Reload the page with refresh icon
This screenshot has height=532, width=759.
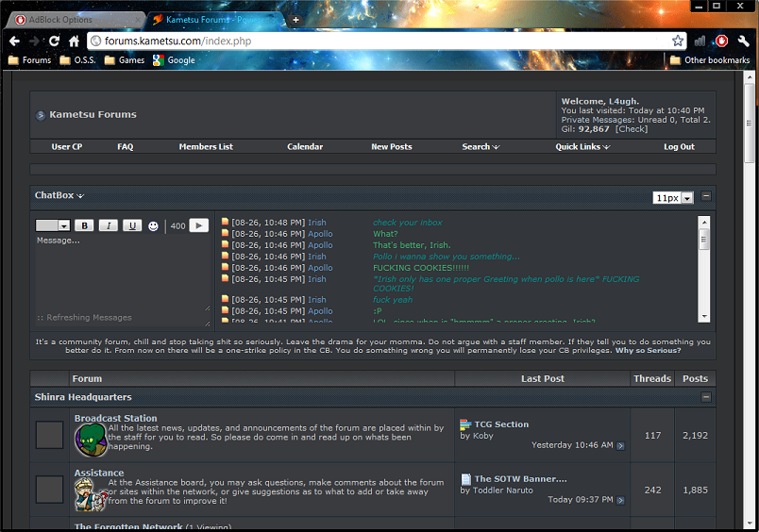54,42
